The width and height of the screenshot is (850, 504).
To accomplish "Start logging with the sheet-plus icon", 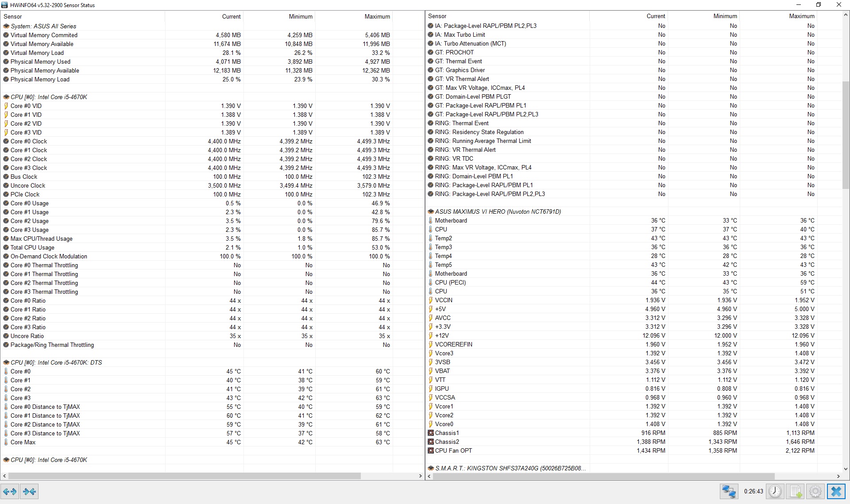I will click(796, 491).
